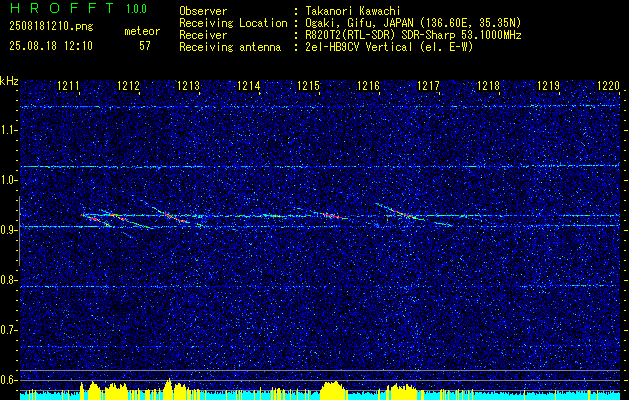Click the 0.6 kHz axis label
The height and width of the screenshot is (400, 629).
coord(7,380)
